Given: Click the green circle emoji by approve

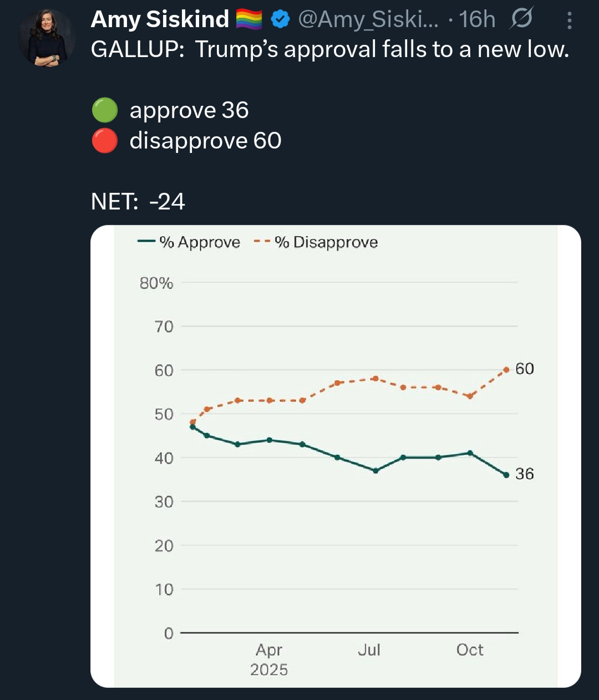Looking at the screenshot, I should point(104,110).
